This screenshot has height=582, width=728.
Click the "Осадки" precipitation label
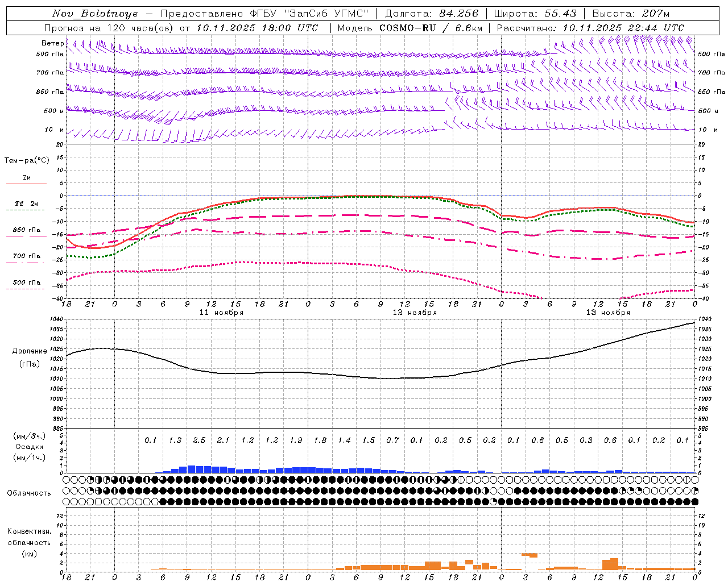coord(30,447)
